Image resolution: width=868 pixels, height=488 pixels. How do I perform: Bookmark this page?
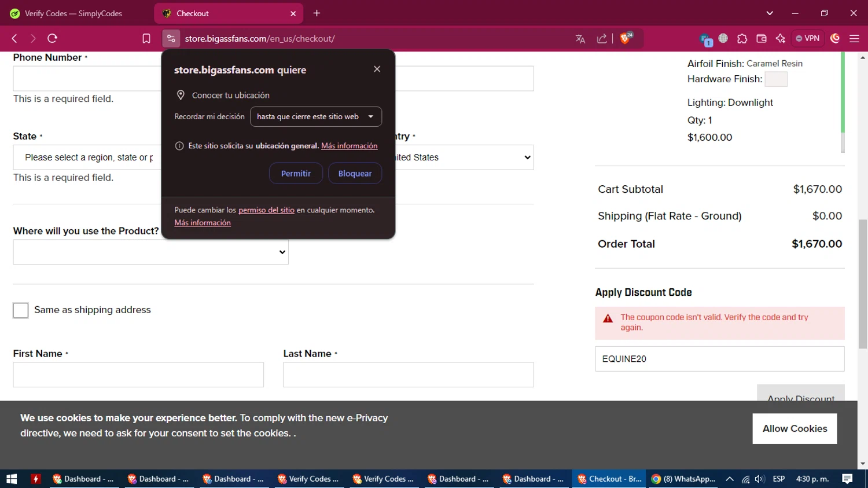coord(146,39)
